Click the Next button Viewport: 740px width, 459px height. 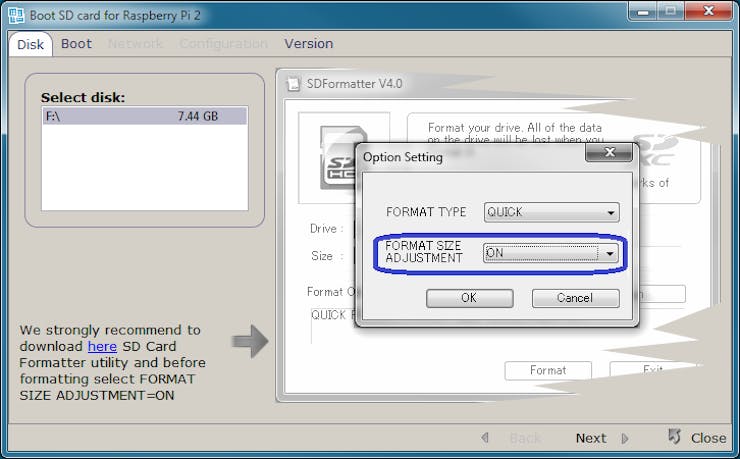(591, 438)
